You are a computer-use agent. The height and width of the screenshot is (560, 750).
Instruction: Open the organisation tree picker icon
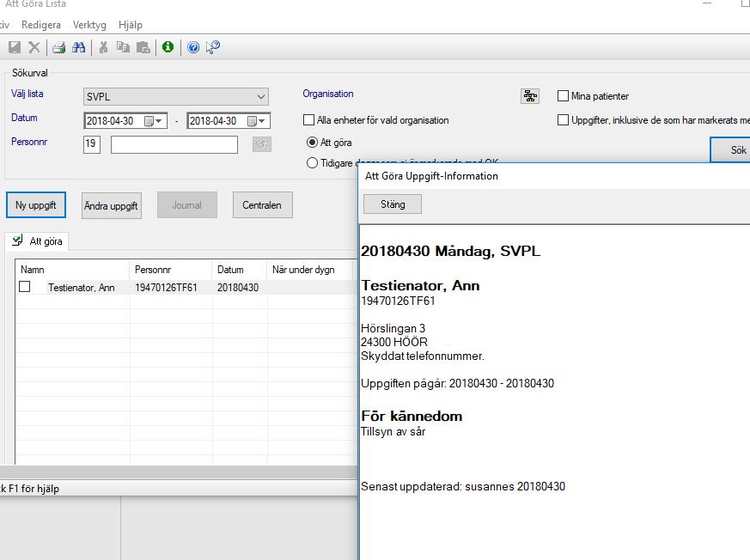click(530, 96)
